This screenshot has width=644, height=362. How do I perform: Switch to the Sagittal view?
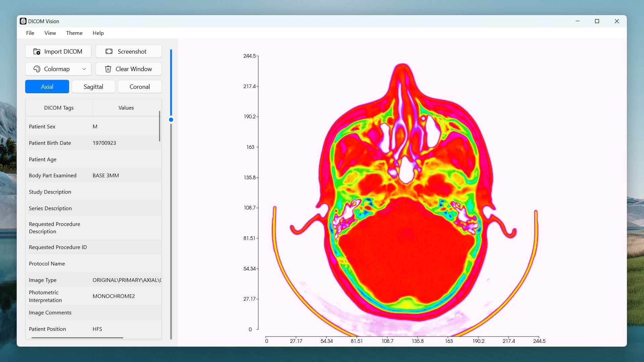(x=93, y=87)
